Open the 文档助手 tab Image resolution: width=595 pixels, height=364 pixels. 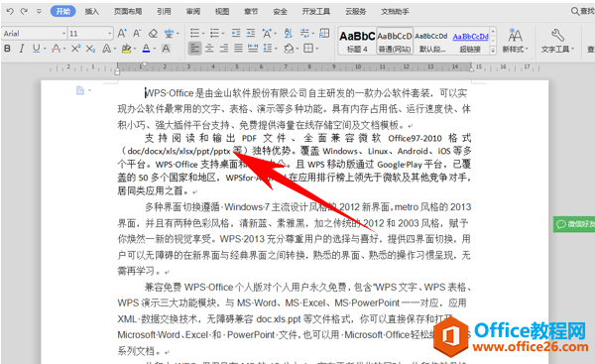pos(395,11)
